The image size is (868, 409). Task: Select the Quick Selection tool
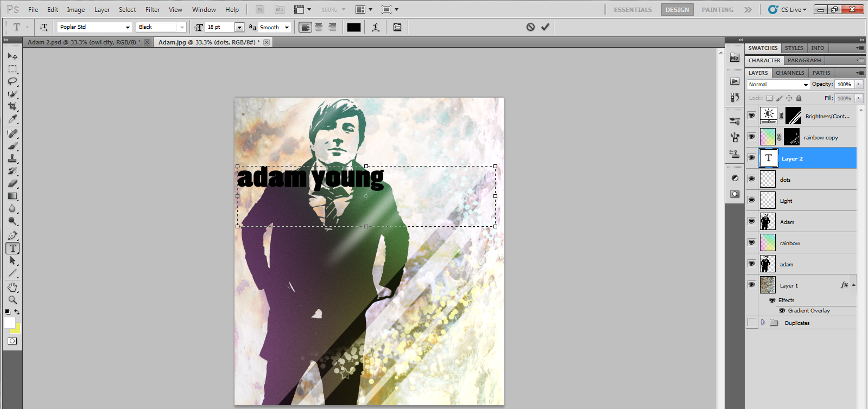pos(12,94)
